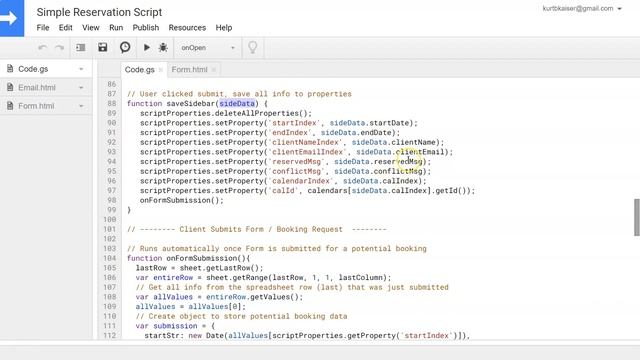Image resolution: width=640 pixels, height=360 pixels.
Task: Expand the Code.gs file options arrow
Action: click(81, 69)
